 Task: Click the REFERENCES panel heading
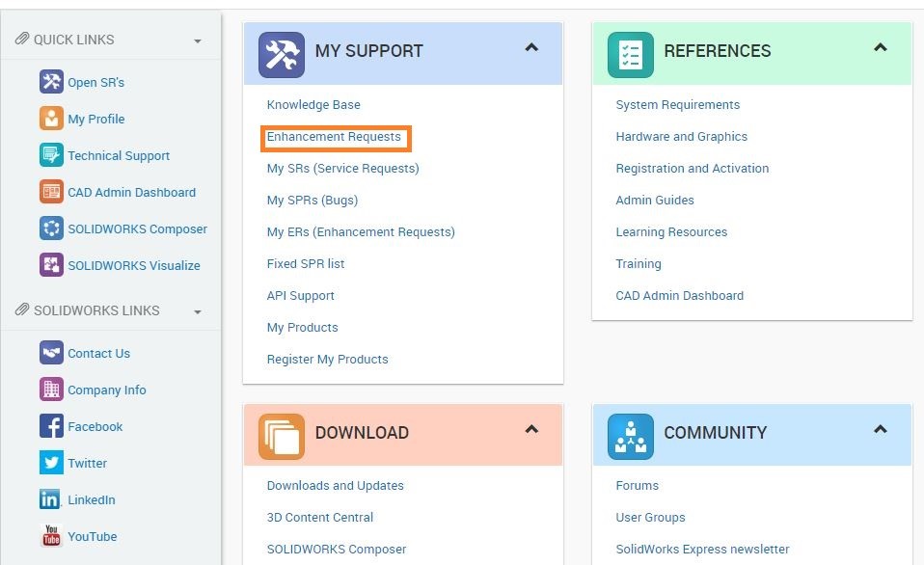click(x=718, y=51)
